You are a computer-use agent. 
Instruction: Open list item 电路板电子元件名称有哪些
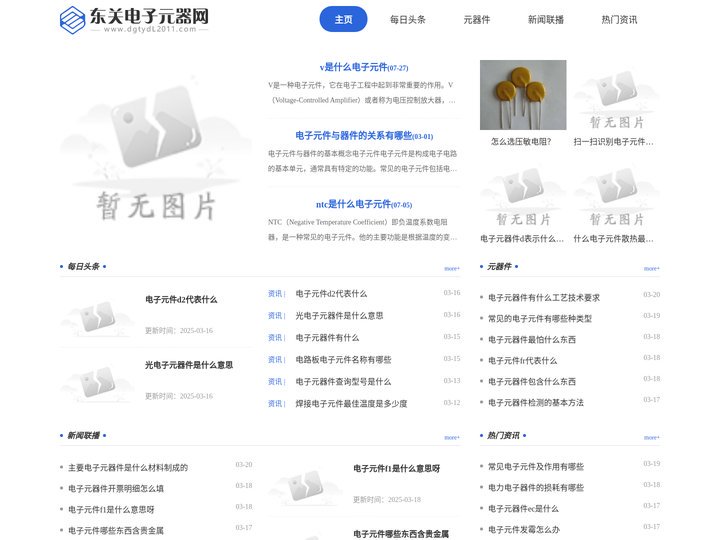click(x=343, y=360)
